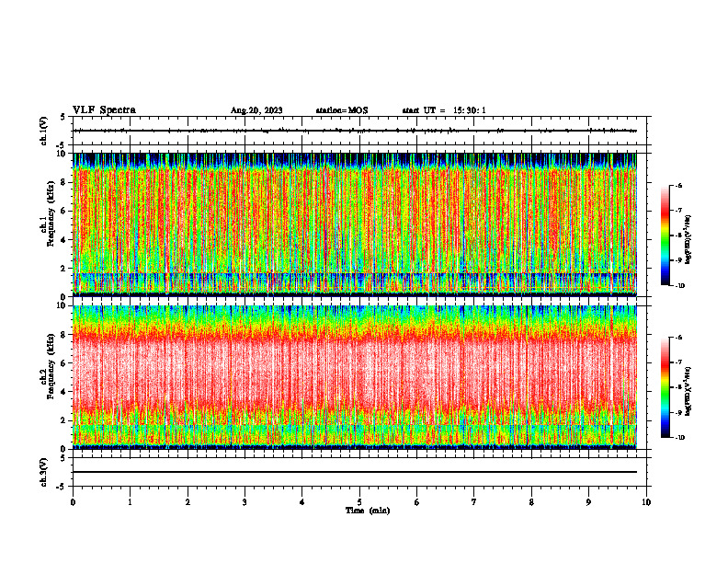This screenshot has height=563, width=728.
Task: Click time axis tick label '6'
Action: (x=417, y=502)
